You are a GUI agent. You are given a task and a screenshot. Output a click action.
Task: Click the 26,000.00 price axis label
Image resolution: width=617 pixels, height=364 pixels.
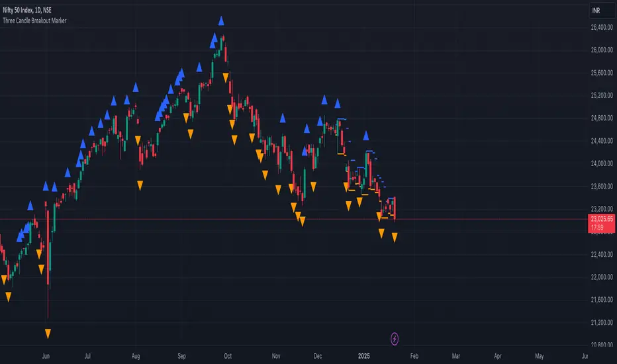coord(602,50)
